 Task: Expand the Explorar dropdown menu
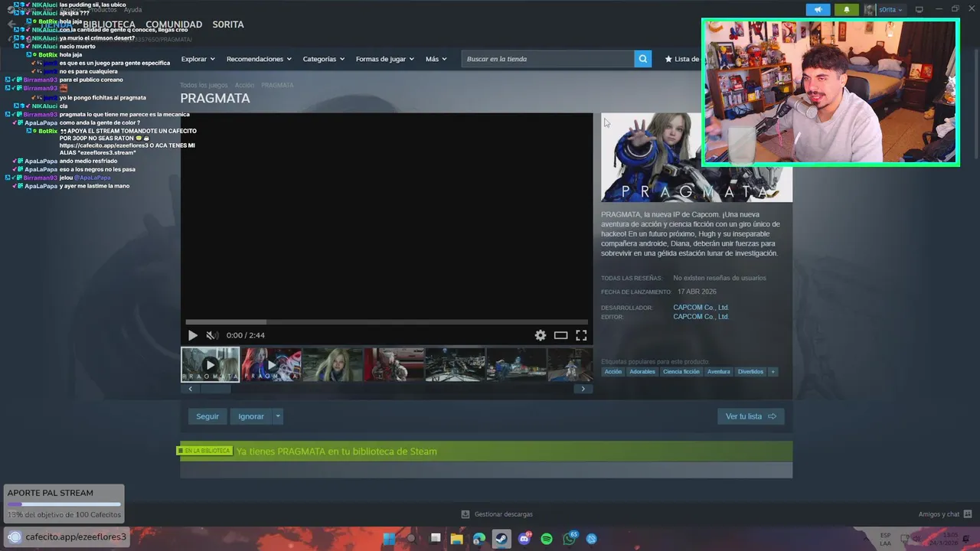pos(198,59)
